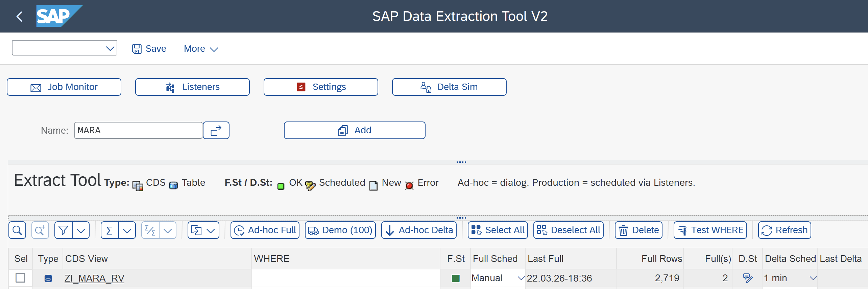
Task: Click the Type column header
Action: coord(48,259)
